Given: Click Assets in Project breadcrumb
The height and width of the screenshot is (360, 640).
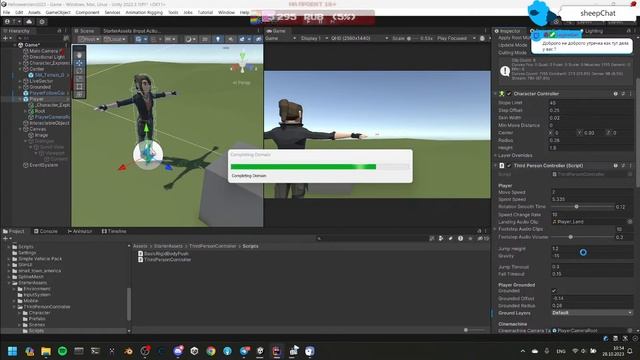Looking at the screenshot, I should click(140, 246).
